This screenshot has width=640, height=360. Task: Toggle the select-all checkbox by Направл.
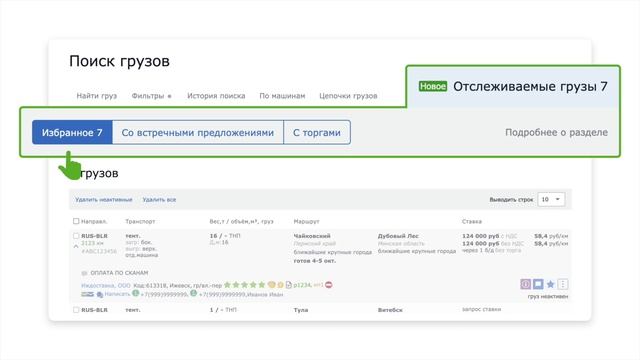76,221
